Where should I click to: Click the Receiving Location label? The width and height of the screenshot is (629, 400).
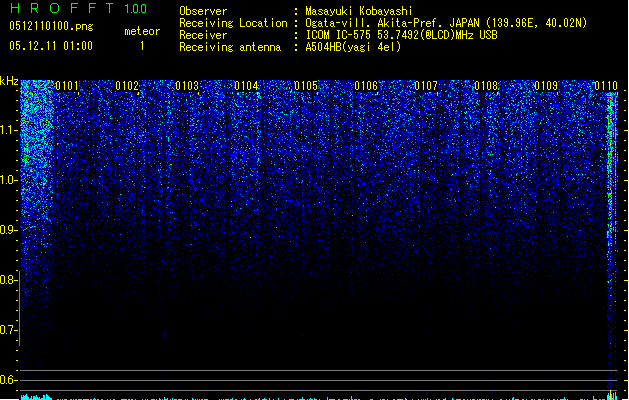pyautogui.click(x=233, y=23)
